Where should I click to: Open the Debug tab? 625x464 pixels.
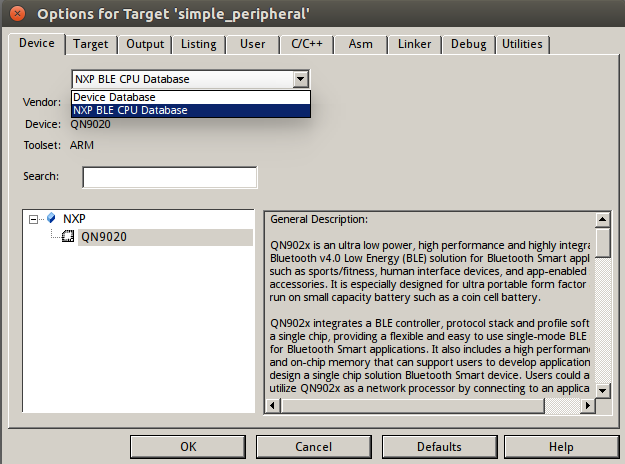pos(468,44)
